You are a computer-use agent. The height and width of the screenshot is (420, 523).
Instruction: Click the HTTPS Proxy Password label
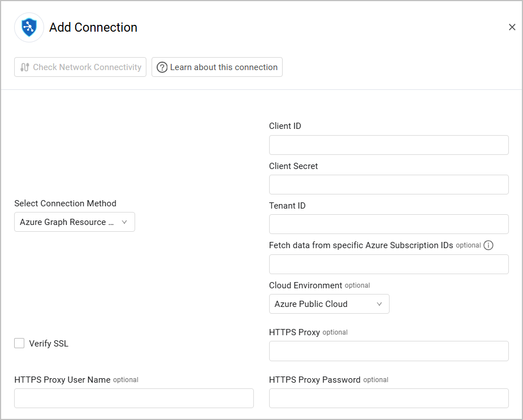314,380
